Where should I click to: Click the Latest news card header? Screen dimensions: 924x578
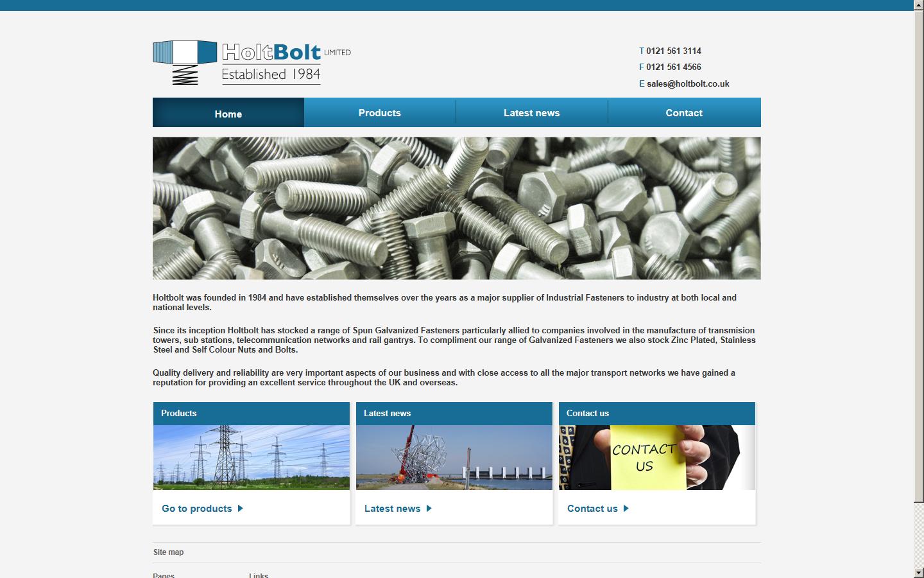click(x=454, y=414)
